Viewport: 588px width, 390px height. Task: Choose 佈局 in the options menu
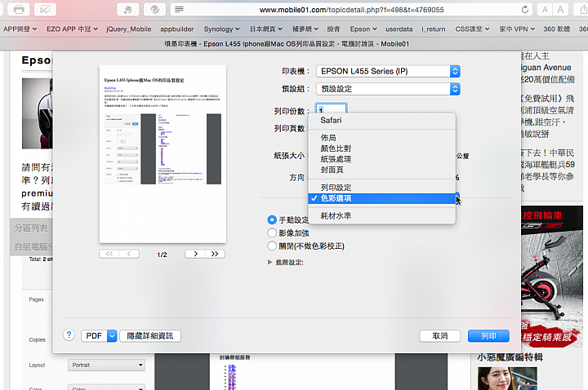pyautogui.click(x=381, y=138)
